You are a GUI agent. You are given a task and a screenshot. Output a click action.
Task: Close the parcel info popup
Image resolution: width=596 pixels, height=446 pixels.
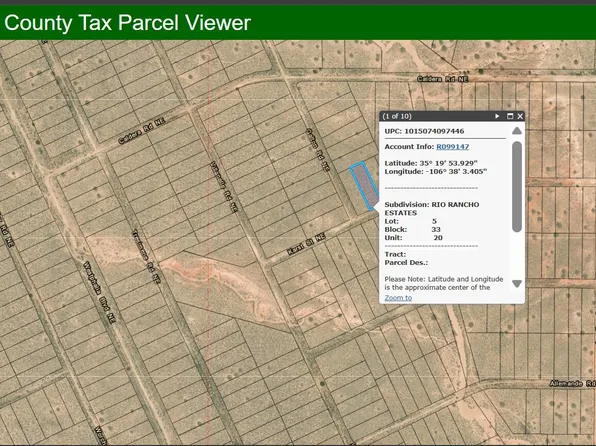tap(520, 116)
